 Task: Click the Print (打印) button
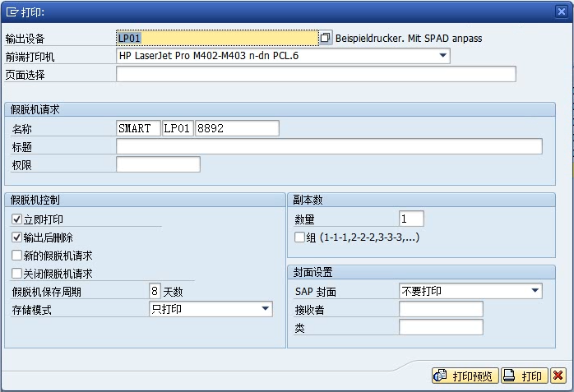(523, 376)
